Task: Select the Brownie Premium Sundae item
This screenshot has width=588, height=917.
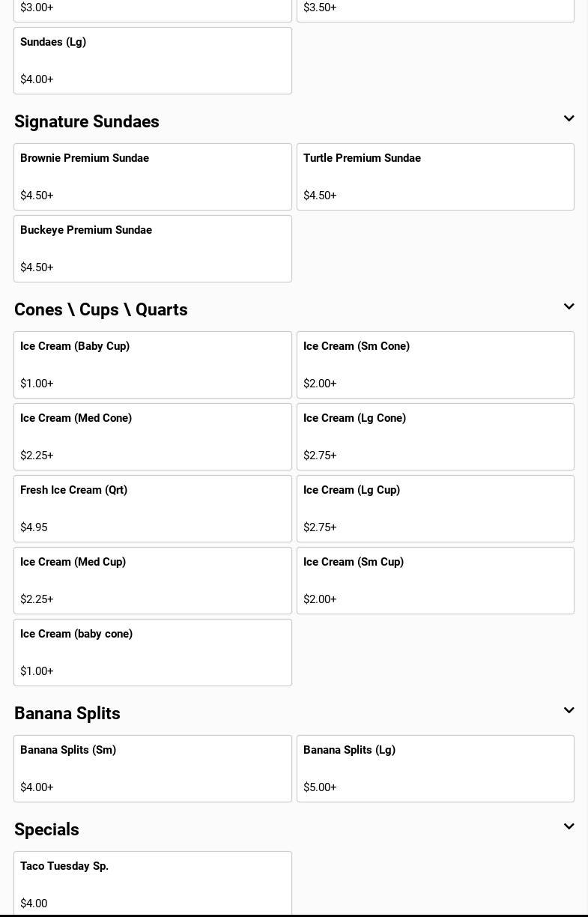Action: tap(152, 177)
